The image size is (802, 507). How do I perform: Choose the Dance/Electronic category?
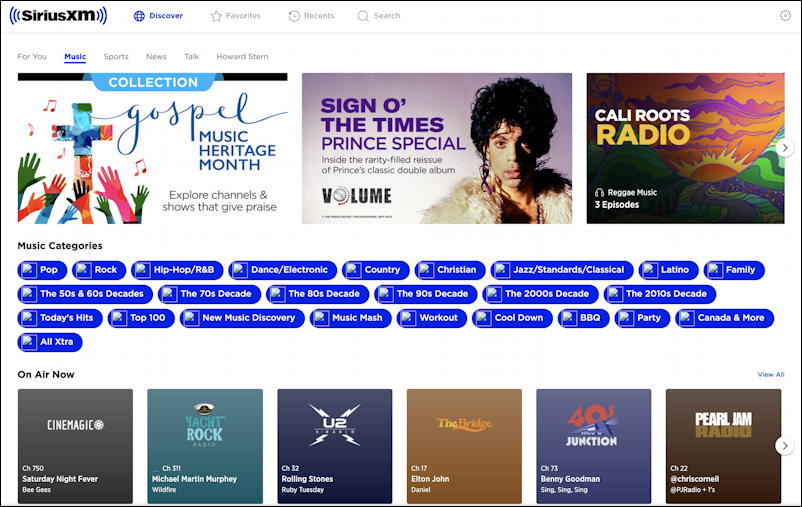(283, 270)
